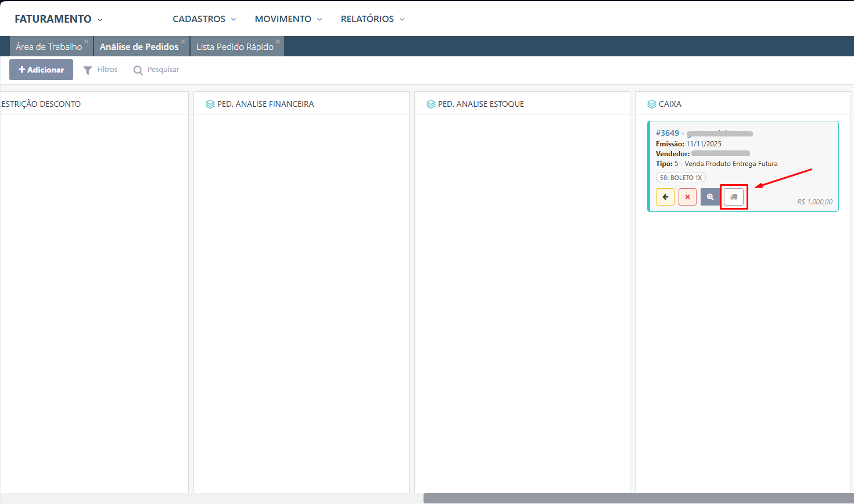Open the MOVIMENTO dropdown menu
This screenshot has width=854, height=504.
click(288, 19)
